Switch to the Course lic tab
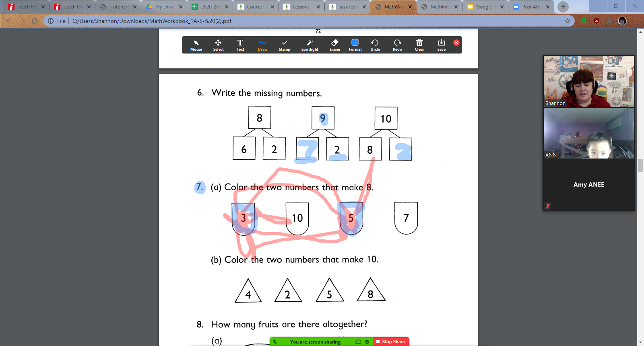The width and height of the screenshot is (644, 346). tap(256, 7)
